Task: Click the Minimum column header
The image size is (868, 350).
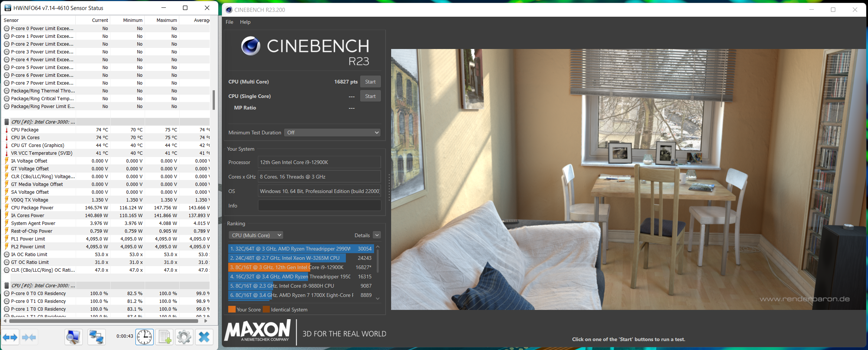Action: [x=128, y=20]
